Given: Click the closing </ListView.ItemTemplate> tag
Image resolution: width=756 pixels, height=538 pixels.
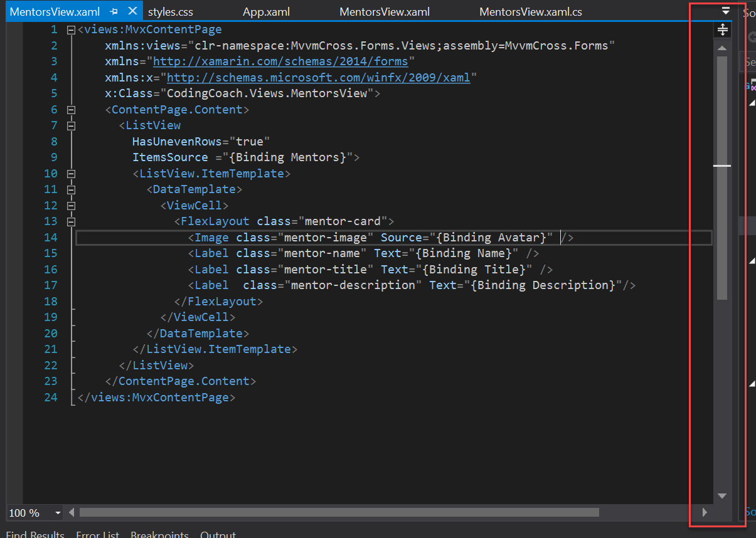Looking at the screenshot, I should (215, 349).
